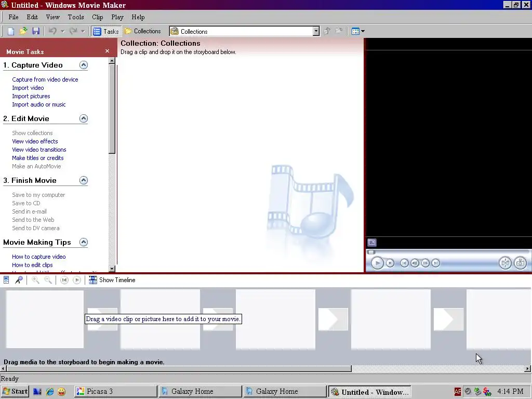Select the first empty storyboard cell

tap(45, 319)
